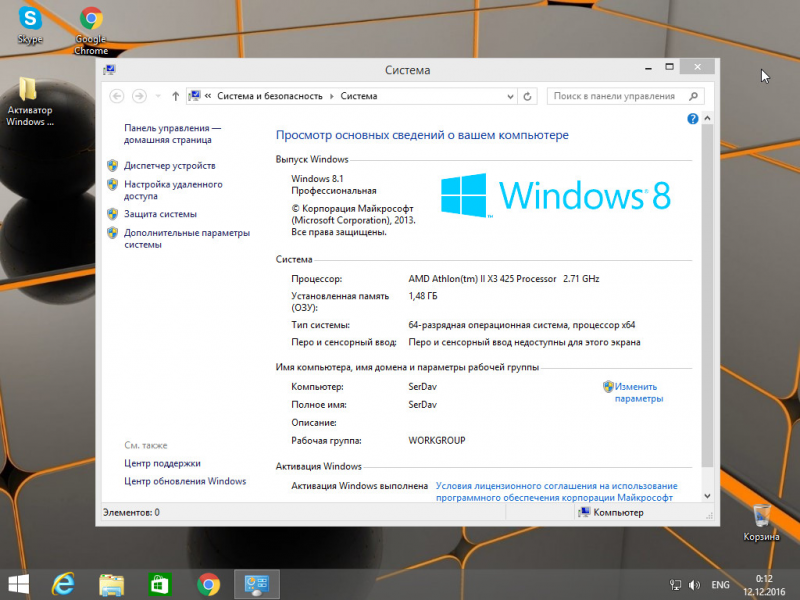Click the Система window title-bar icon

[x=109, y=69]
